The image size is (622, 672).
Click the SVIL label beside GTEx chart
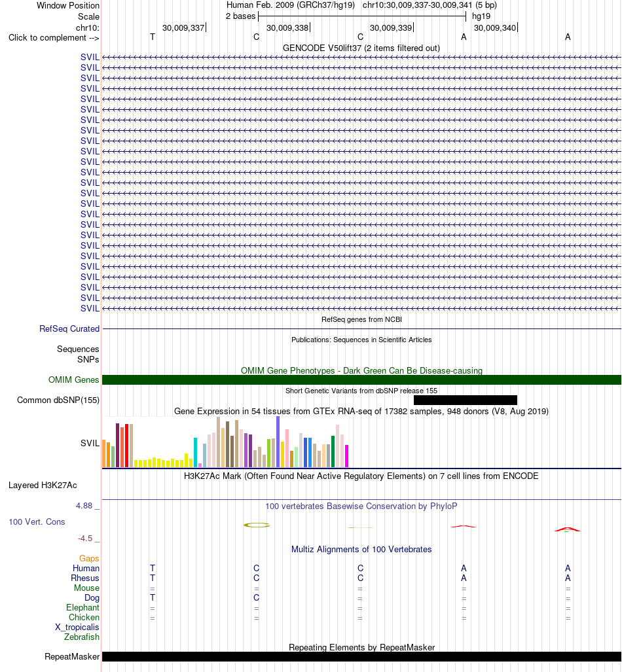pyautogui.click(x=90, y=443)
